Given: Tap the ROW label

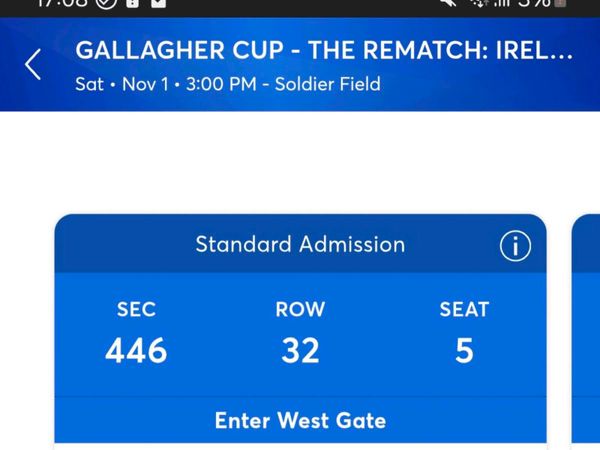Looking at the screenshot, I should click(300, 309).
